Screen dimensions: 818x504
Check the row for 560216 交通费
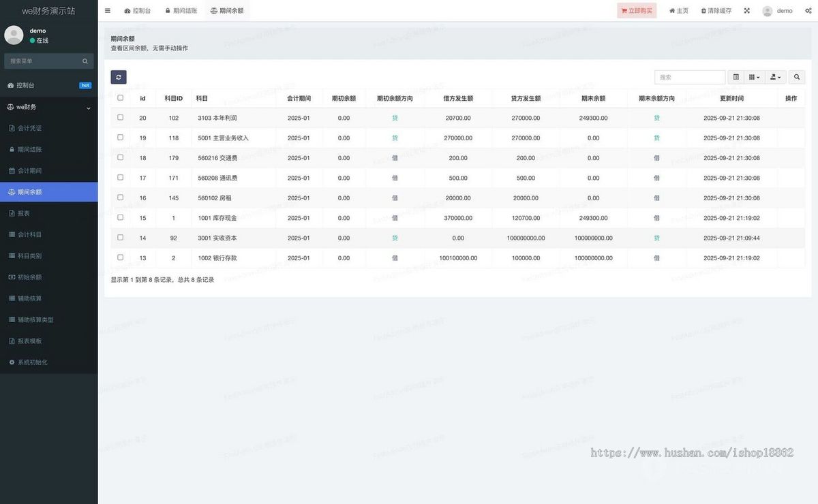pos(121,157)
